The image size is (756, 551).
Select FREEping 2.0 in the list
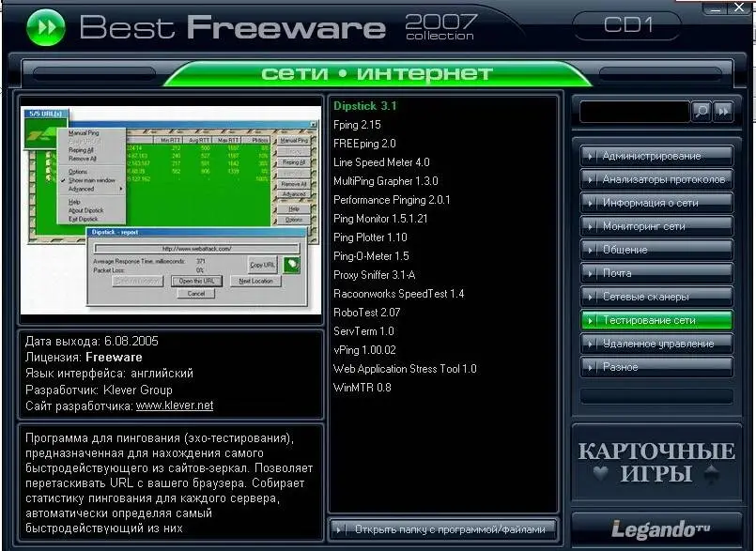point(364,144)
